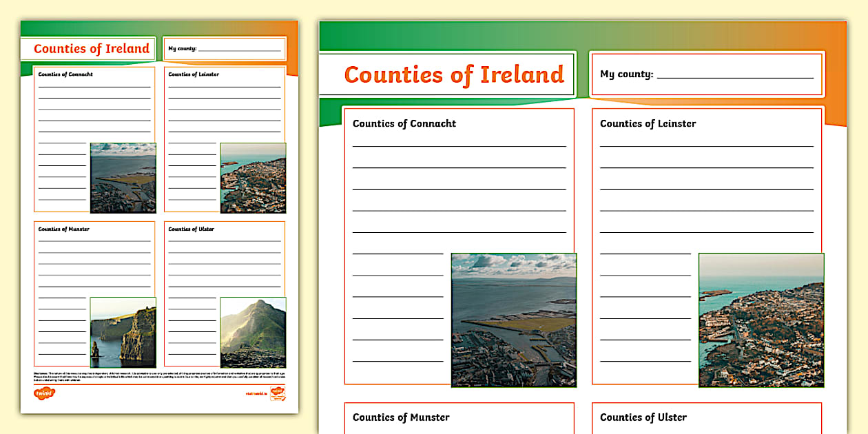Click the Twinkl quality-checked badge icon
This screenshot has height=434, width=868.
278,393
